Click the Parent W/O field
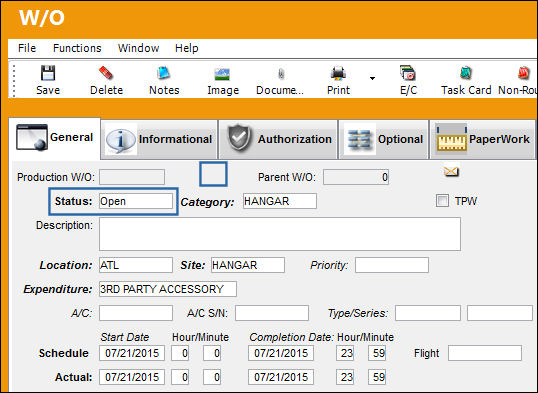 (356, 177)
